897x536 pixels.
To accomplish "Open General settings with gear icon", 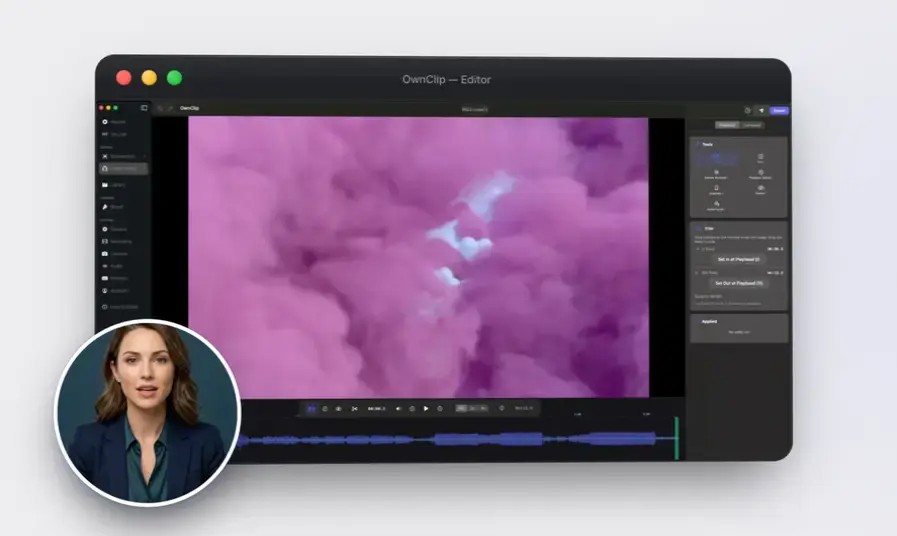I will 114,229.
